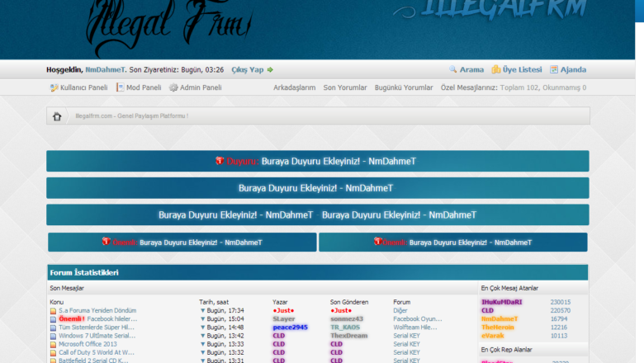Open the Arkadaşlarım menu item
Viewport: 644px width, 363px height.
pos(295,87)
